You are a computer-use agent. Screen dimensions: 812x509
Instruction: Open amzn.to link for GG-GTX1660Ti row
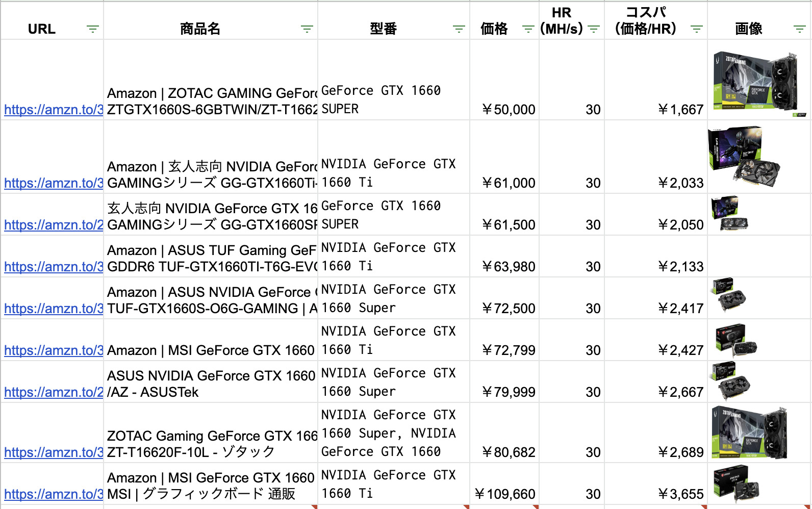click(x=54, y=183)
